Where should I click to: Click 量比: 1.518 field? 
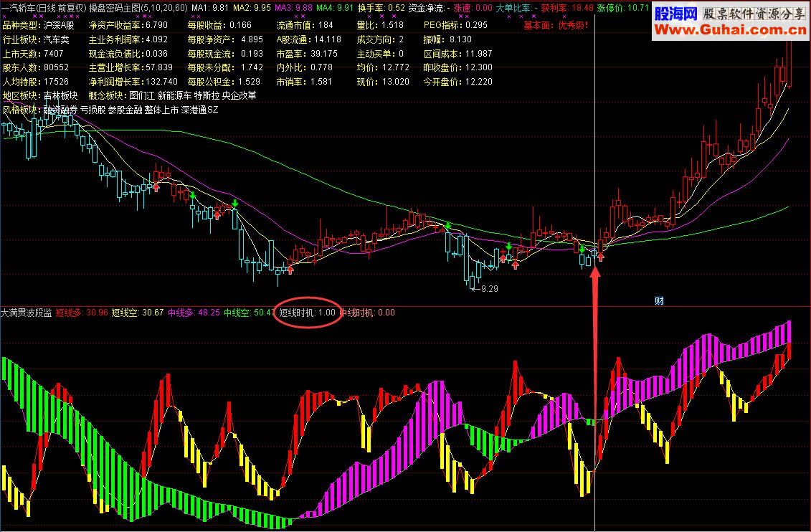coord(380,25)
